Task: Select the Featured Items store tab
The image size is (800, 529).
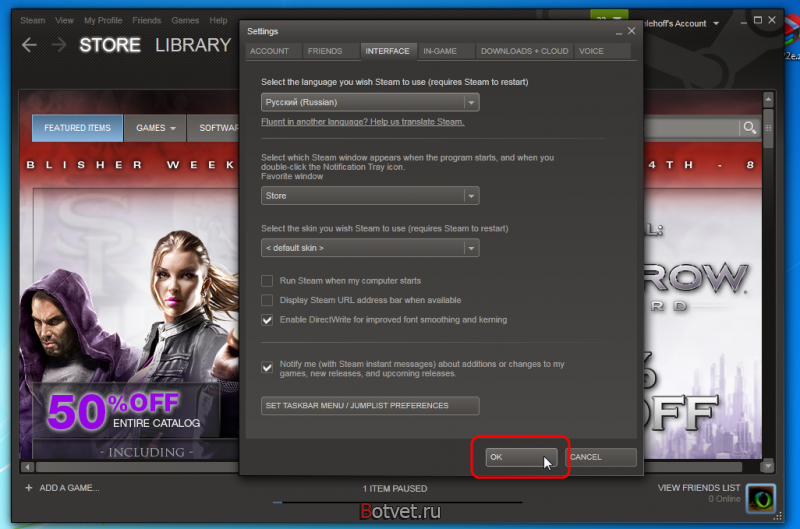Action: pos(77,128)
